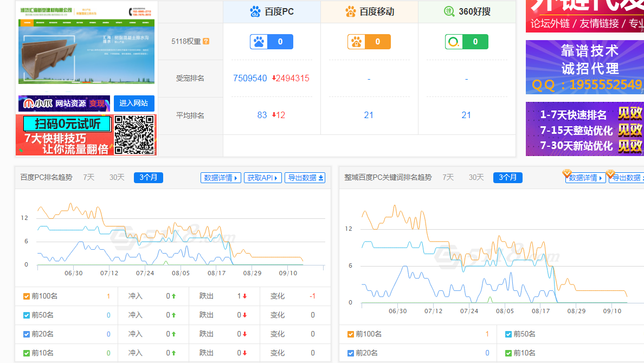Toggle 前50名 checkbox in right chart

tap(508, 334)
